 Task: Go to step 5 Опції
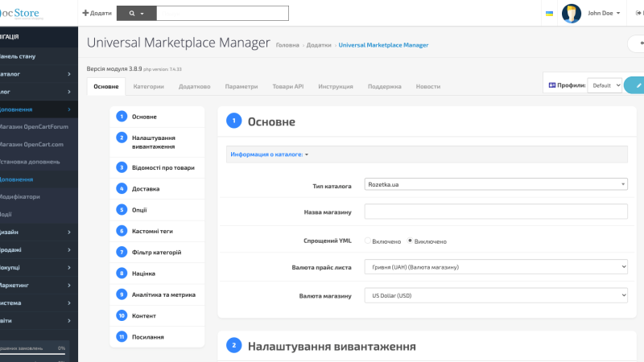[x=157, y=210]
